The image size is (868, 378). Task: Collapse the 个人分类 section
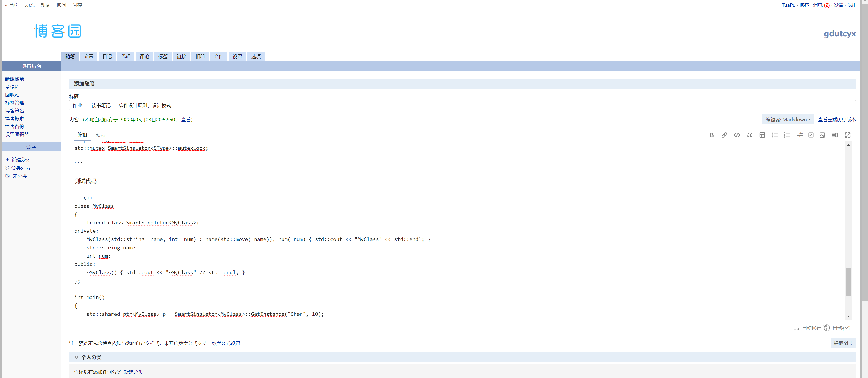(76, 357)
